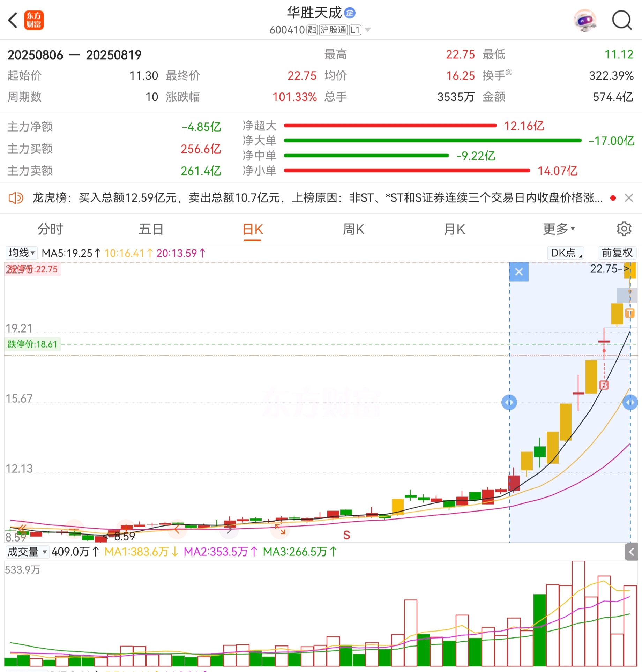Tap the 融 margin tag
This screenshot has height=672, width=642.
click(312, 30)
